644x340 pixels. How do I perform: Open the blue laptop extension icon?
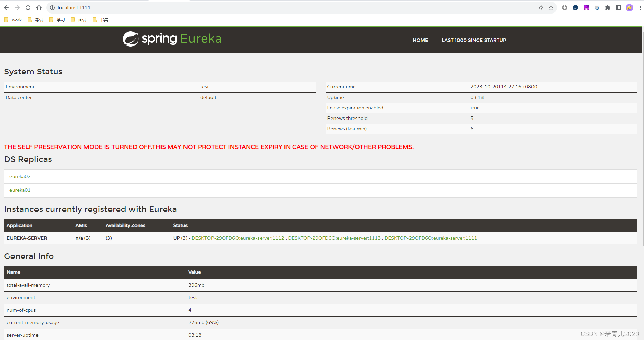(597, 8)
